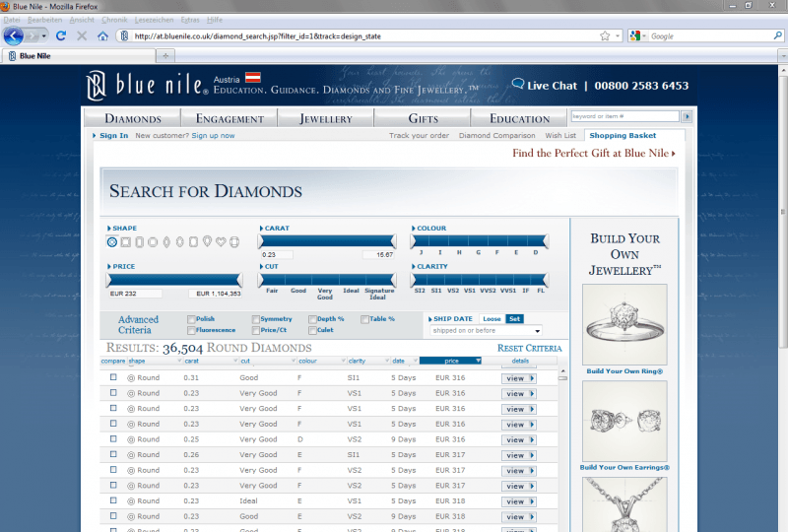Image resolution: width=788 pixels, height=532 pixels.
Task: Open the Education navigation menu
Action: coord(520,118)
